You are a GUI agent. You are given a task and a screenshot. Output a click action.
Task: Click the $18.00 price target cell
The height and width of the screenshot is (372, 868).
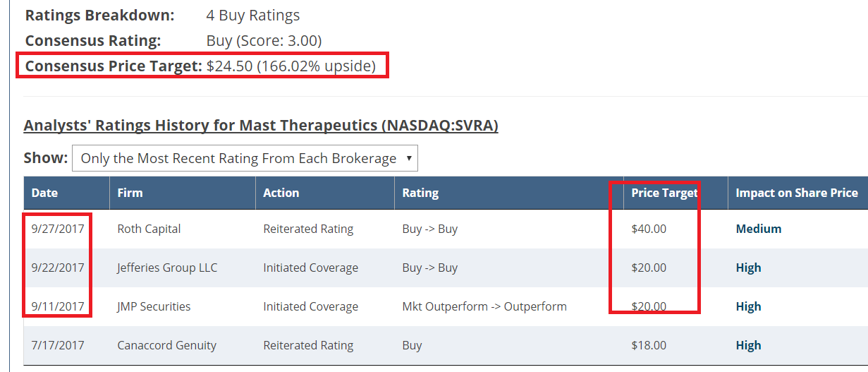pos(649,345)
